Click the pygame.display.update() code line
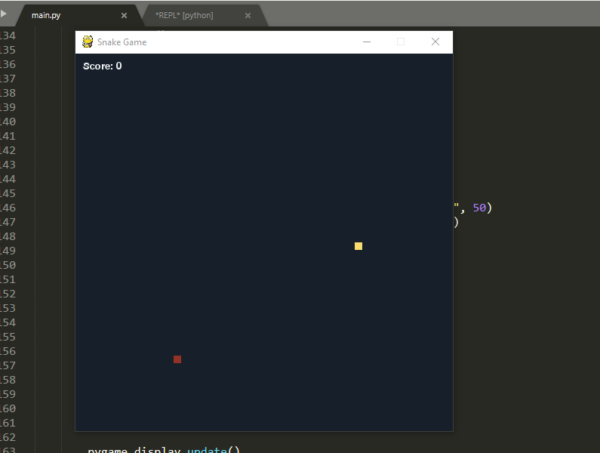600x453 pixels. click(x=164, y=450)
